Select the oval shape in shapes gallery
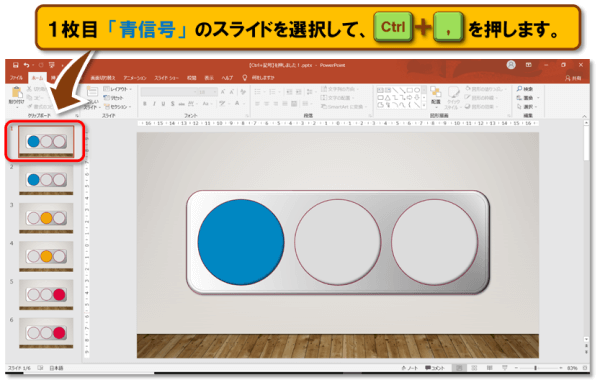This screenshot has height=385, width=600. pyautogui.click(x=417, y=90)
